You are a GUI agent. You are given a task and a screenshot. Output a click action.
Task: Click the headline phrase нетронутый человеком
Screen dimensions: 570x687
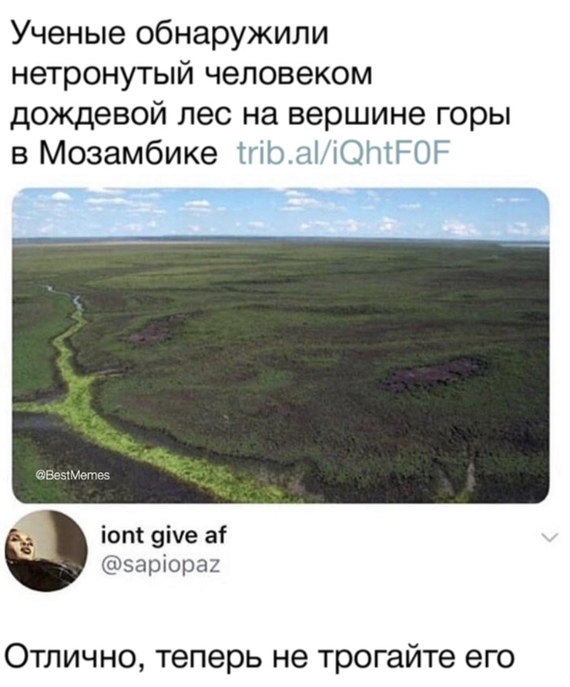pyautogui.click(x=191, y=74)
